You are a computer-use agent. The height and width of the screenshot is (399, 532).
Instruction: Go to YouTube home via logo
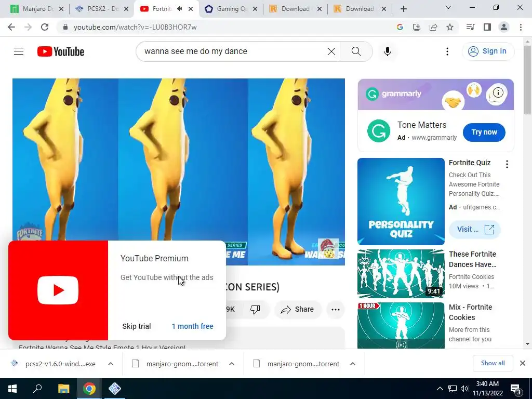61,51
